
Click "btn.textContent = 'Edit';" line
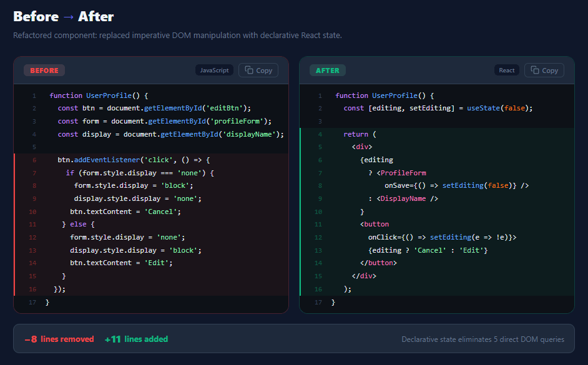(151, 263)
